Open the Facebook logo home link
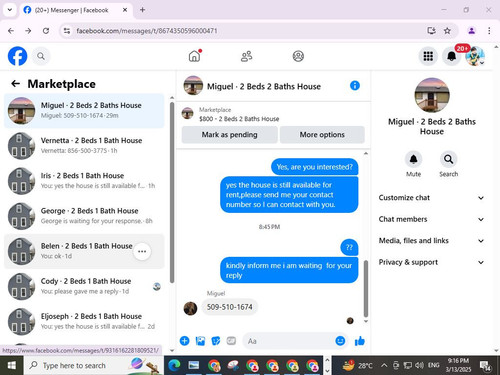Image resolution: width=500 pixels, height=375 pixels. [17, 56]
